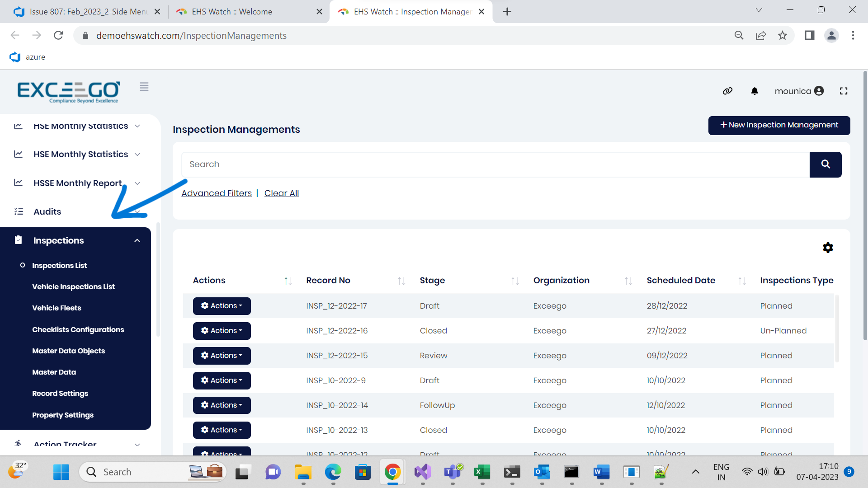The height and width of the screenshot is (488, 868).
Task: Bookmark this page with star icon
Action: pos(783,35)
